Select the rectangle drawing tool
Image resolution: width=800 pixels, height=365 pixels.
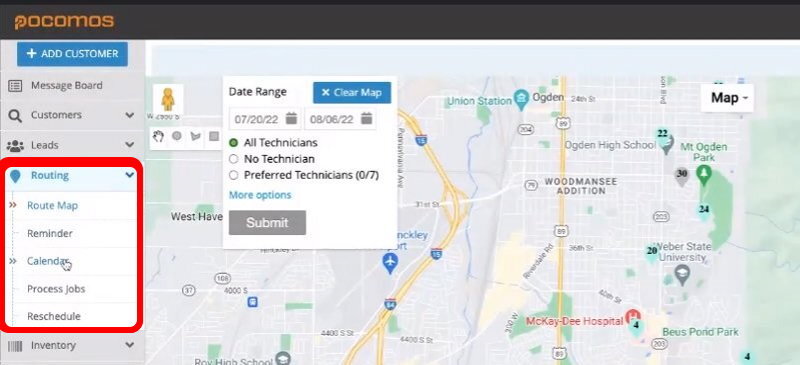pyautogui.click(x=214, y=136)
